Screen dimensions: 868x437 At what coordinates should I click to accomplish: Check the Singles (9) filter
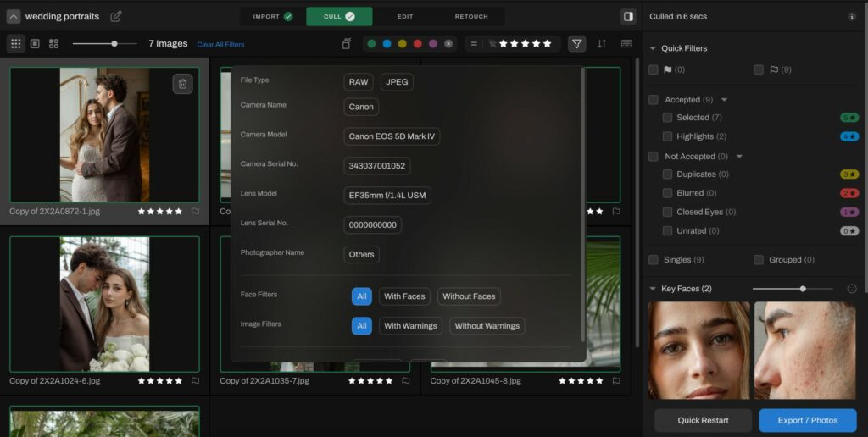click(654, 260)
